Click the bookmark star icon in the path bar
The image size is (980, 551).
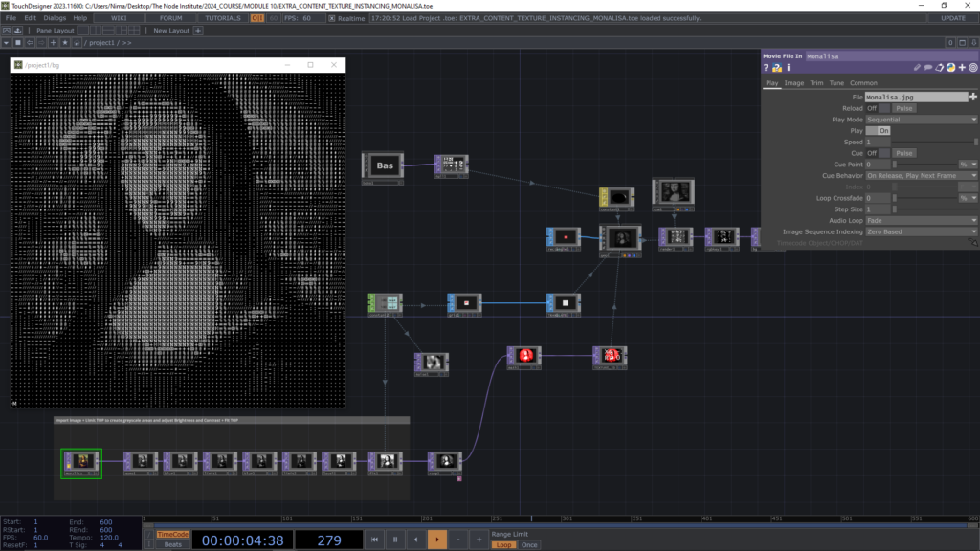click(x=65, y=43)
